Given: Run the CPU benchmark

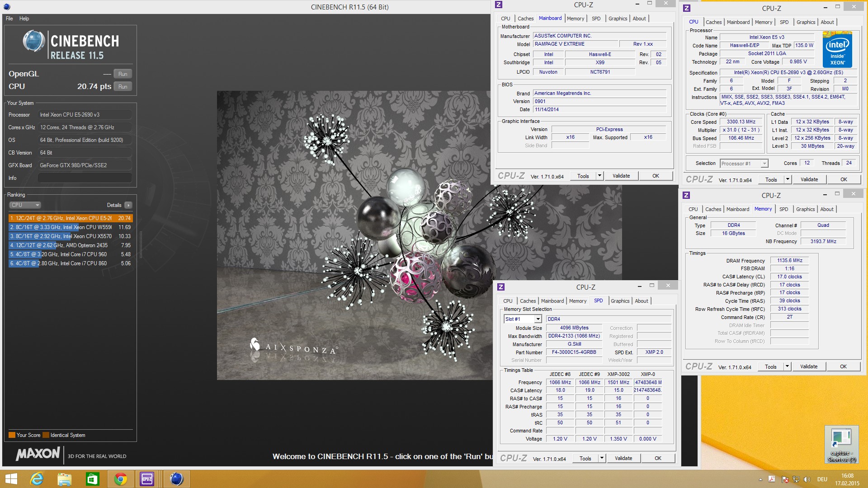Looking at the screenshot, I should click(123, 87).
